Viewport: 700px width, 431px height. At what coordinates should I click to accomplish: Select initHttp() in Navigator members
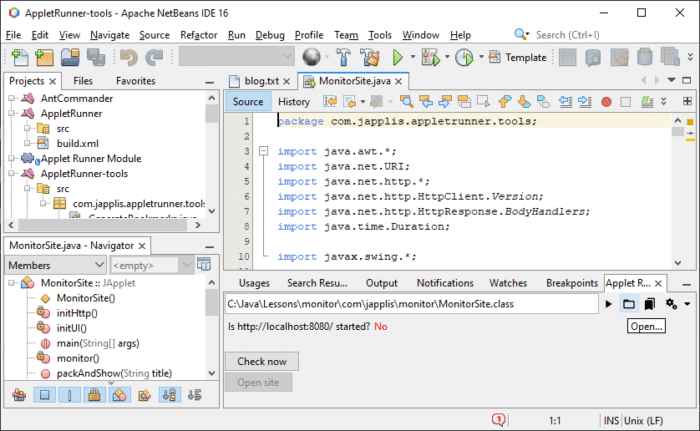pyautogui.click(x=77, y=313)
